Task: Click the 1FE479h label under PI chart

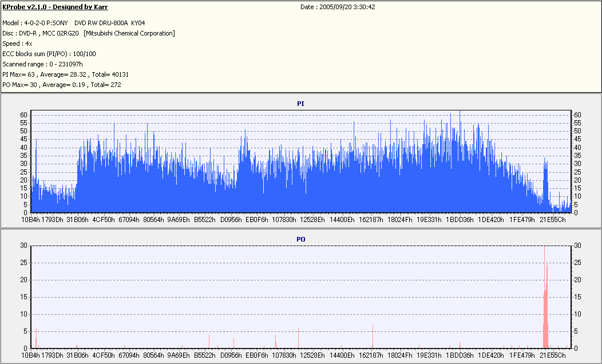Action: pyautogui.click(x=522, y=220)
